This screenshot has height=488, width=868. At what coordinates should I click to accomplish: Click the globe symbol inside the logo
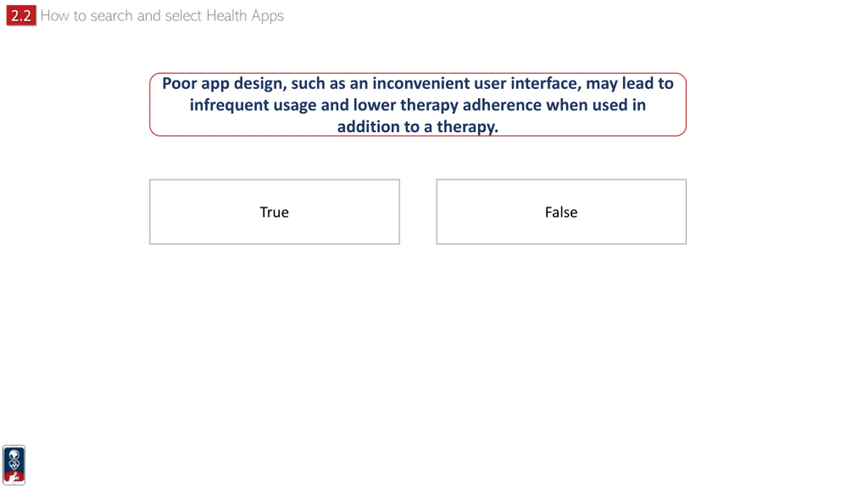pyautogui.click(x=14, y=454)
